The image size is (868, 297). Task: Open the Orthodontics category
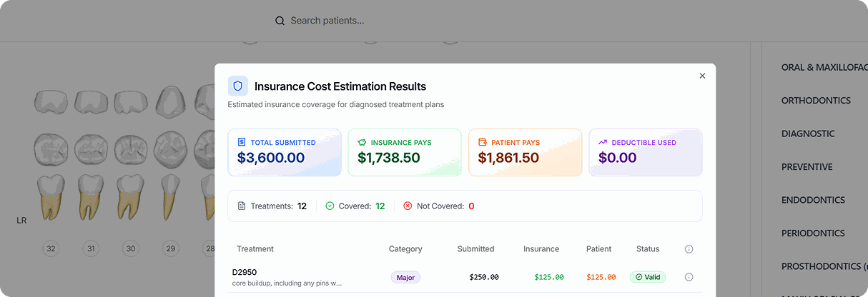coord(816,101)
